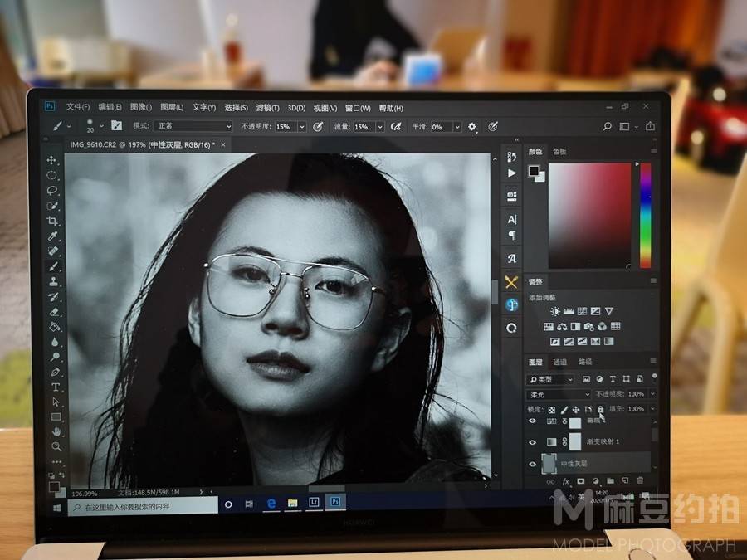The width and height of the screenshot is (747, 560).
Task: Open the 文件(F) menu
Action: tap(78, 107)
